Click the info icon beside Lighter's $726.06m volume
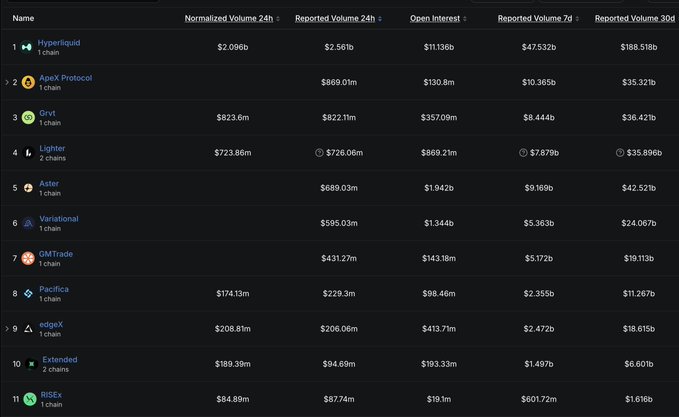This screenshot has width=679, height=417. (319, 152)
